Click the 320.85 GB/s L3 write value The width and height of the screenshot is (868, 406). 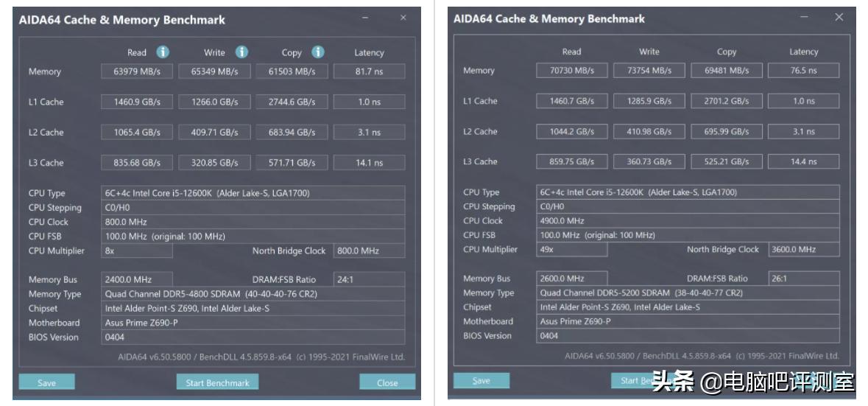[x=214, y=163]
